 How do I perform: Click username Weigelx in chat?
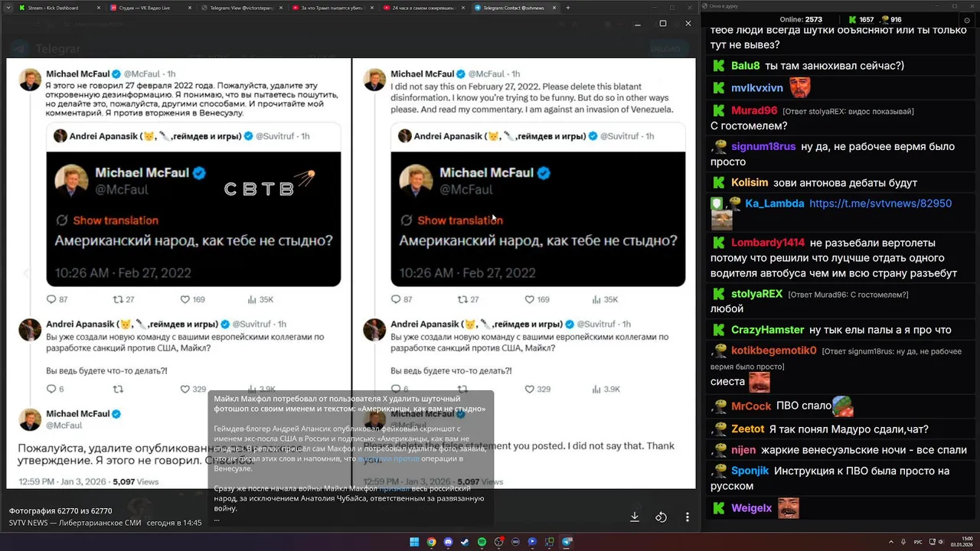[x=752, y=508]
